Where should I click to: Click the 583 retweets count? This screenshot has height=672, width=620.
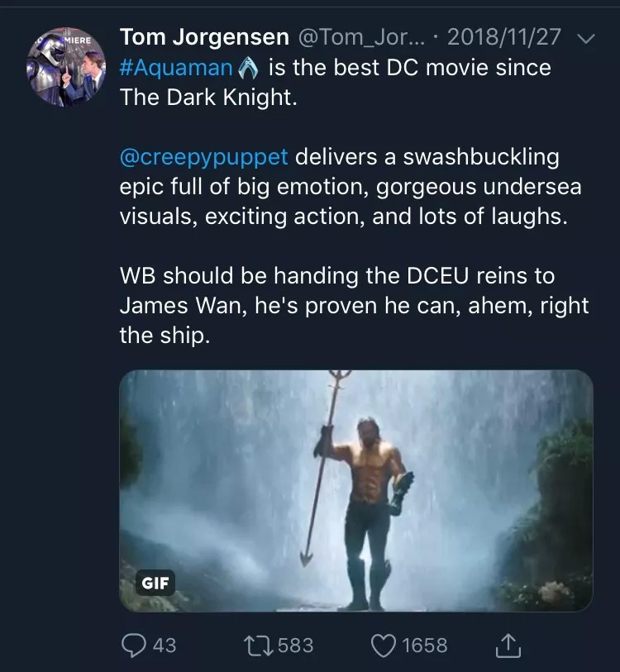pyautogui.click(x=295, y=645)
